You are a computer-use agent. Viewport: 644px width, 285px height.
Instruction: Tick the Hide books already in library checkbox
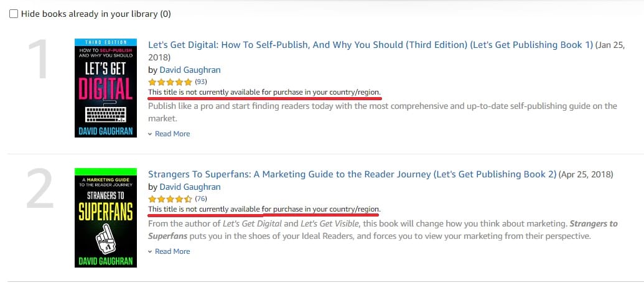click(x=14, y=14)
